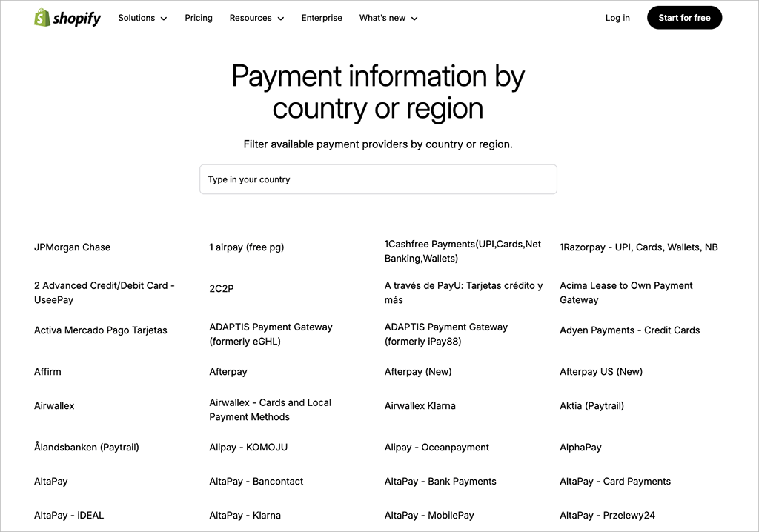The height and width of the screenshot is (532, 759).
Task: Select the plain Afterpay provider
Action: coord(228,372)
